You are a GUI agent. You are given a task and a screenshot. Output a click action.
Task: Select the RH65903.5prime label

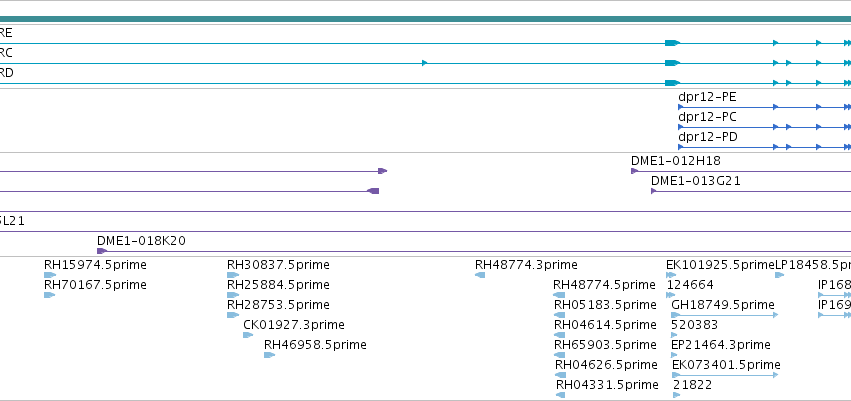[605, 345]
